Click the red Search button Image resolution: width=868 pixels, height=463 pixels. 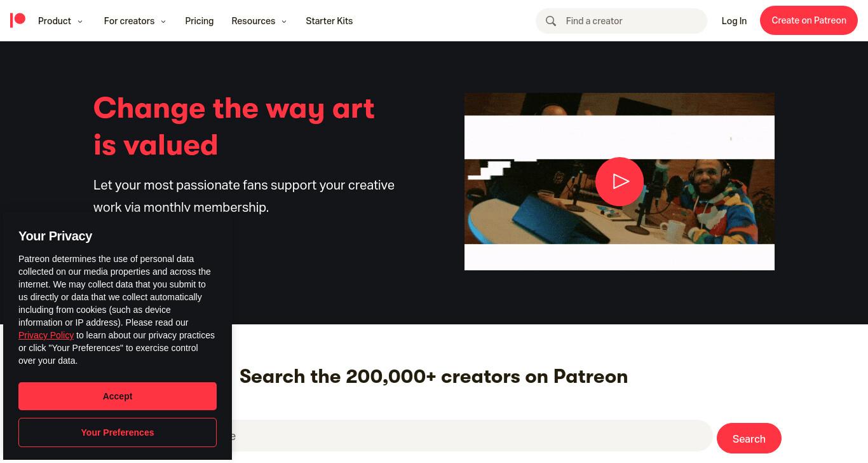coord(749,439)
